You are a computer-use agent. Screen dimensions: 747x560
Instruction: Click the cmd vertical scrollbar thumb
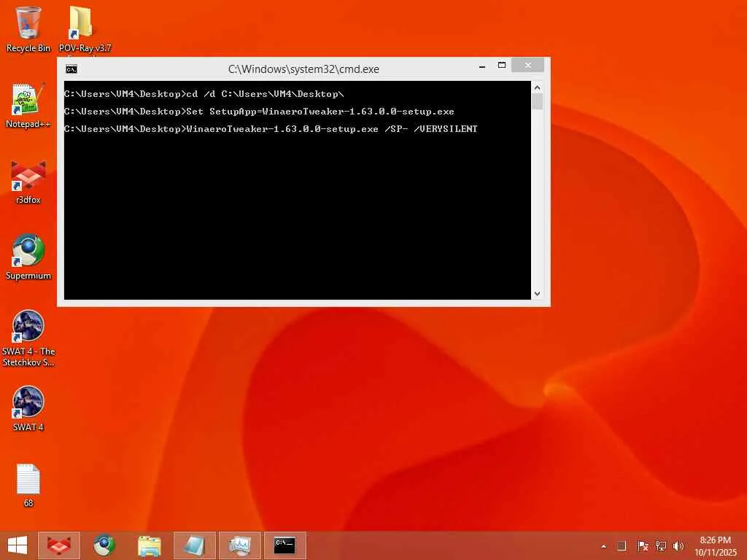[x=538, y=101]
